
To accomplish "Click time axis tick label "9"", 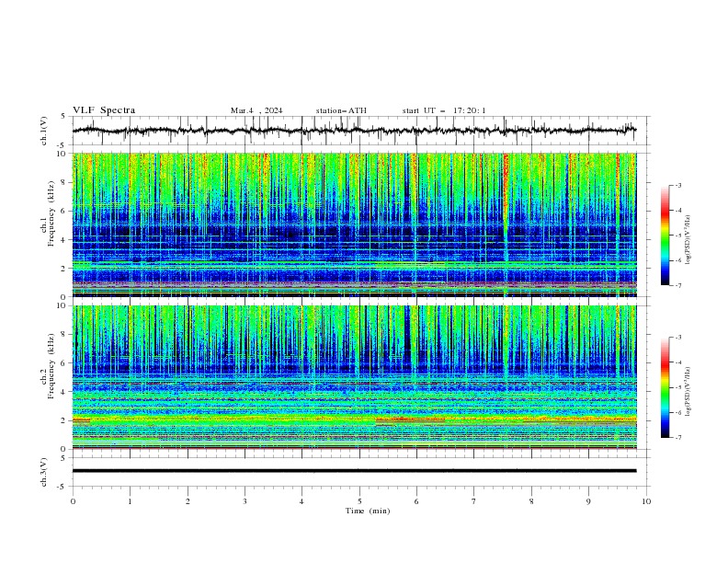I will pos(588,501).
